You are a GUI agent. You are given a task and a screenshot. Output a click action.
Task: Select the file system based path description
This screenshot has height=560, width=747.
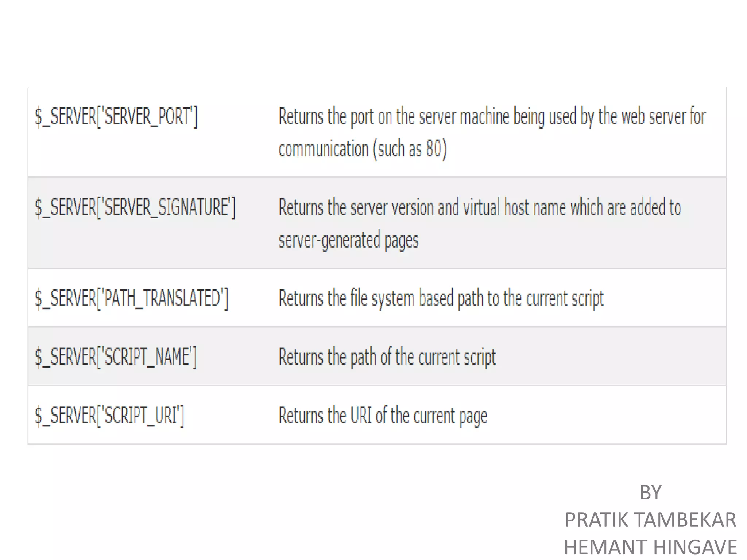[x=441, y=299]
